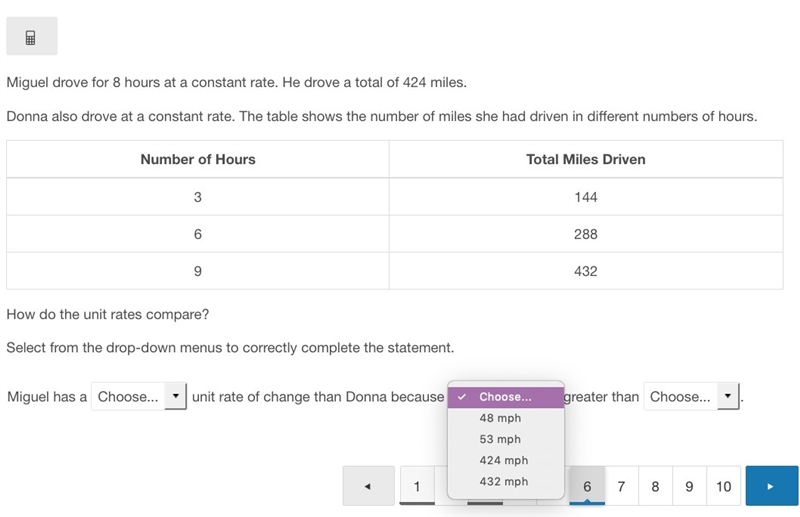Click the 432 miles table cell

pos(586,271)
